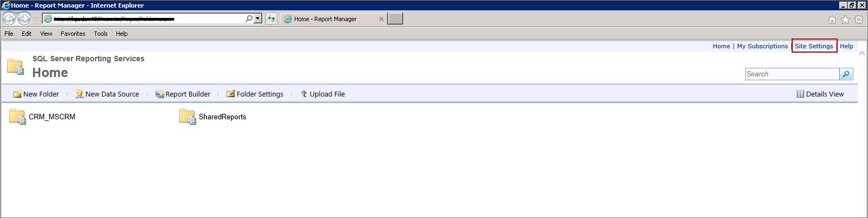Follow the Home link in the header

(721, 46)
